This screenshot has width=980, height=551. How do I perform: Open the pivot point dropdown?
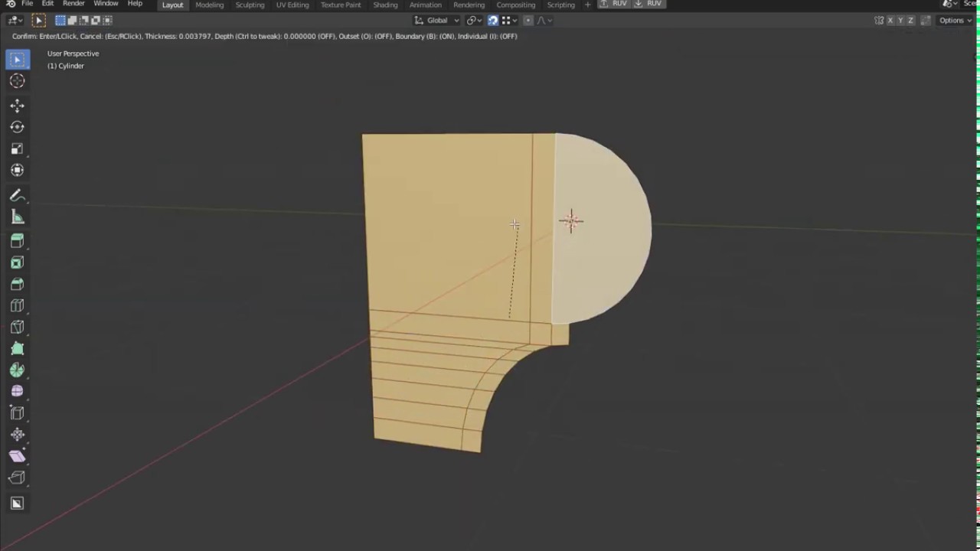coord(474,20)
